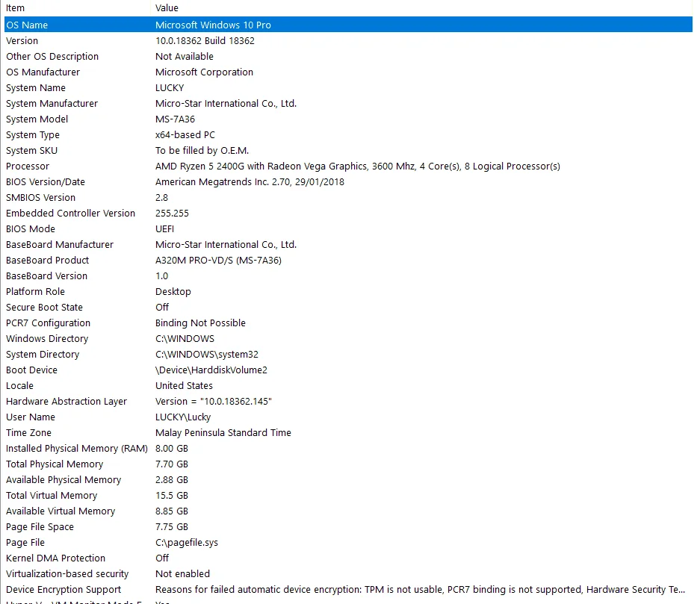Select the BaseBoard Product row
Image resolution: width=700 pixels, height=604 pixels.
pyautogui.click(x=348, y=260)
